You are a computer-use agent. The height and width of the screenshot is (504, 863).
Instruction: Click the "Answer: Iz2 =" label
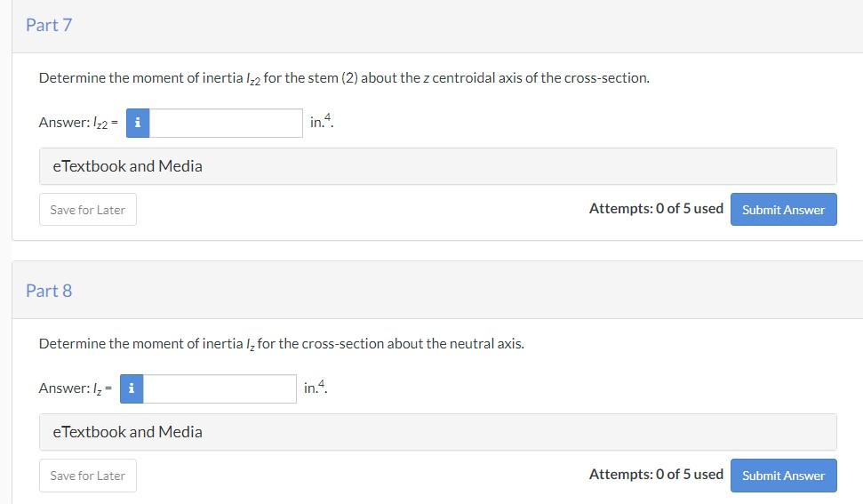pyautogui.click(x=78, y=124)
